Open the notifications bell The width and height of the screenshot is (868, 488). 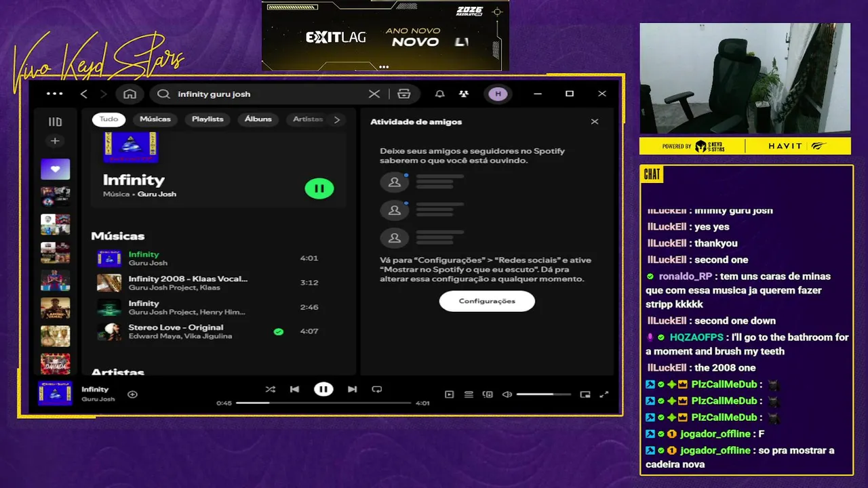point(440,94)
